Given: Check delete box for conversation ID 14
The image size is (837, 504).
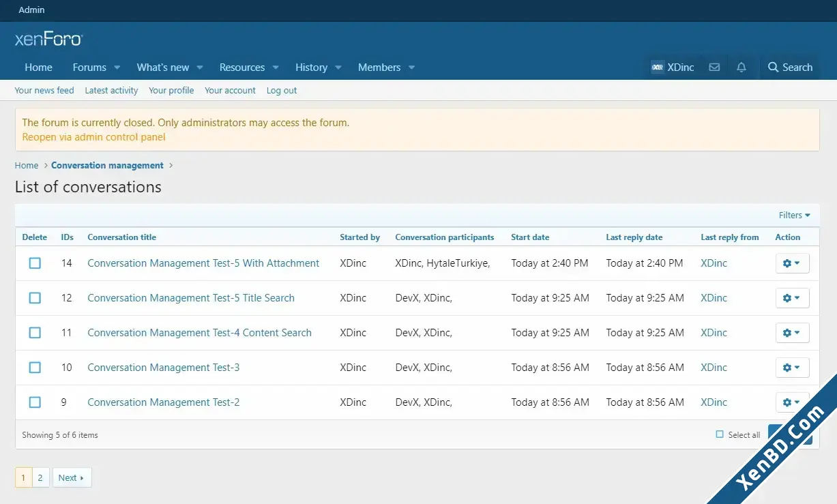Looking at the screenshot, I should pos(35,263).
